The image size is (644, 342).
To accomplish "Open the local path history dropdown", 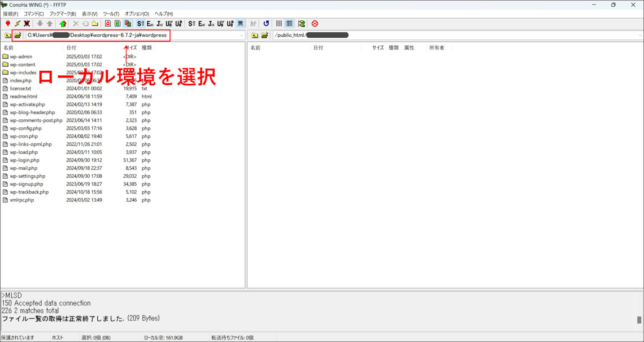I will coord(242,35).
